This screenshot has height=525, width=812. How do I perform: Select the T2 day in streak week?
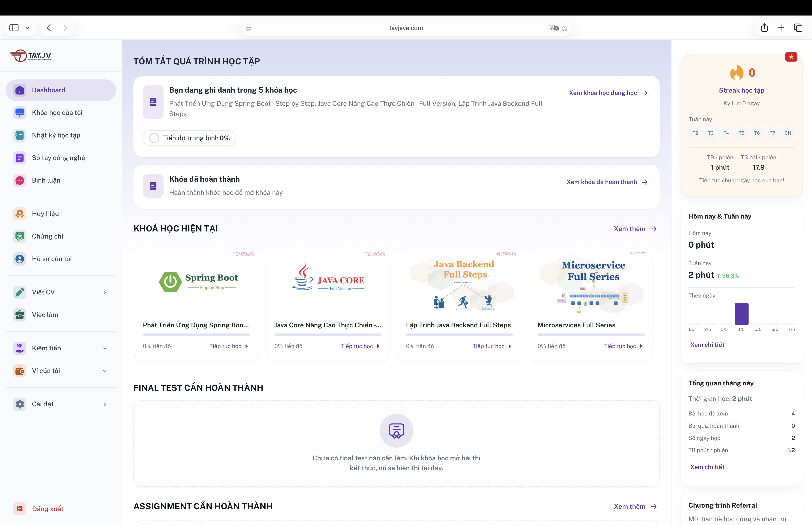pos(695,133)
